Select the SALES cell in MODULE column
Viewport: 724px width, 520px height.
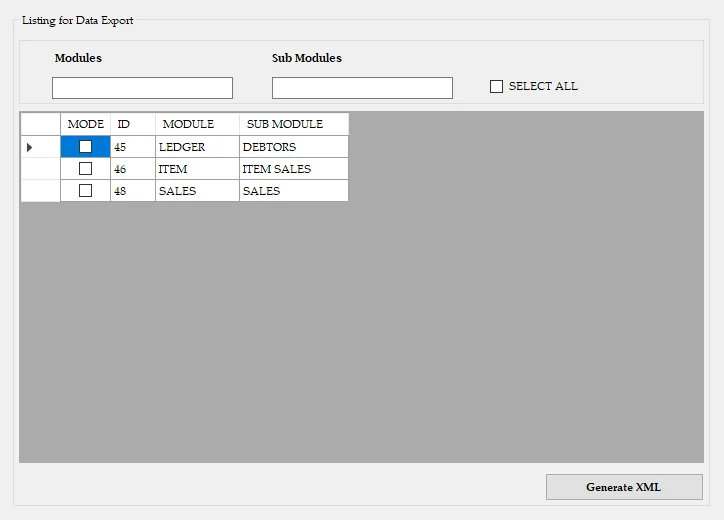197,191
